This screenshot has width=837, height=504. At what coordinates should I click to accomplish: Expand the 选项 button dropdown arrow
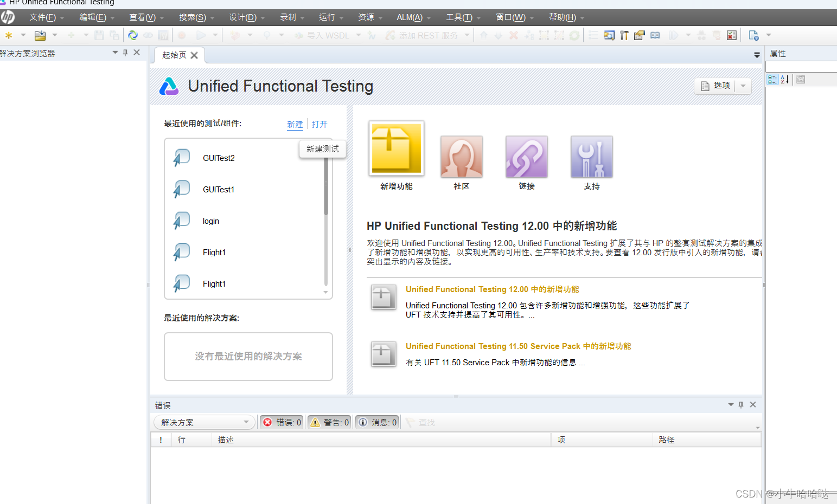743,86
